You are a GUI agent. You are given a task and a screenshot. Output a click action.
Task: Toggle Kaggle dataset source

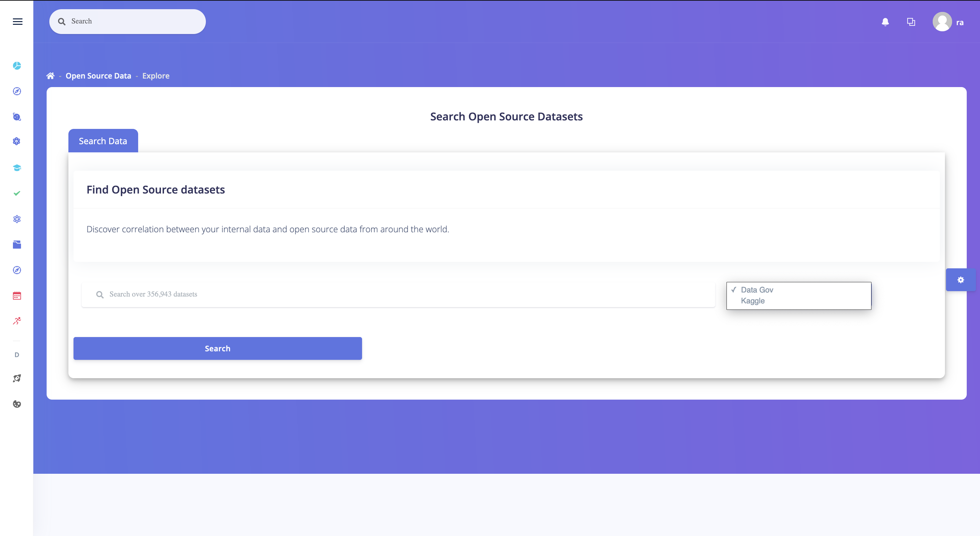pos(753,300)
